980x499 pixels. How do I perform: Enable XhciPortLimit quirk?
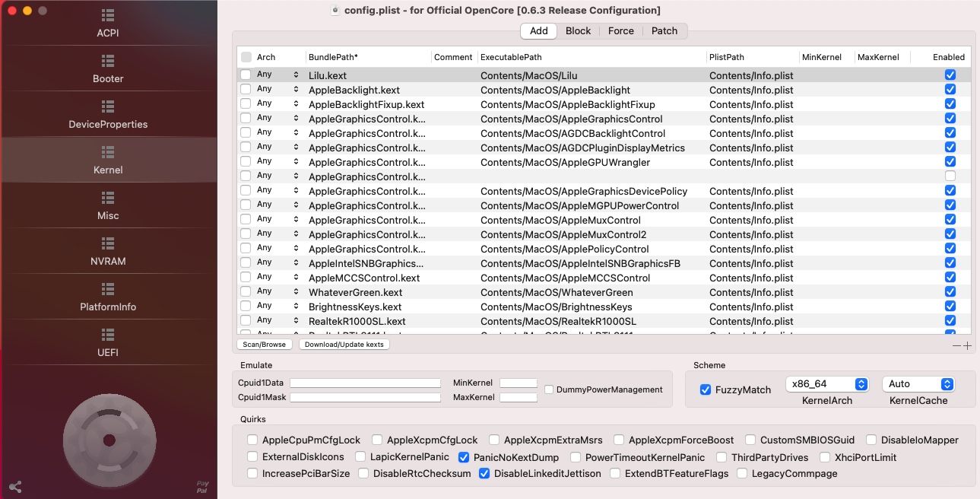[x=826, y=457]
